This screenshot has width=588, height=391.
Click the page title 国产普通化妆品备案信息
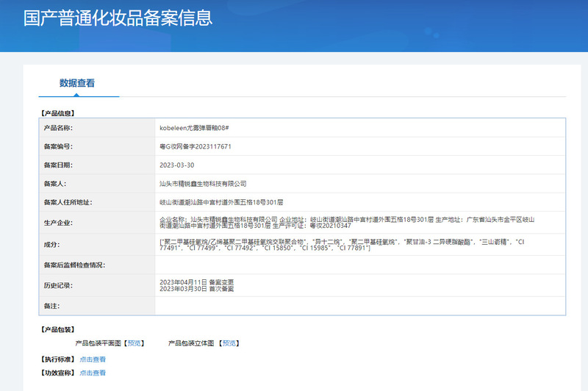click(118, 18)
